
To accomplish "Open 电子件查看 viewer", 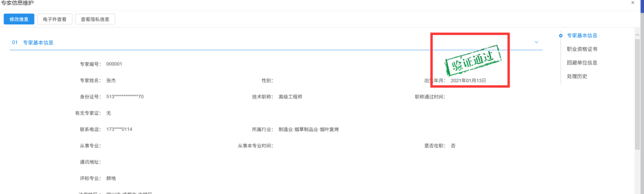I will coord(55,19).
